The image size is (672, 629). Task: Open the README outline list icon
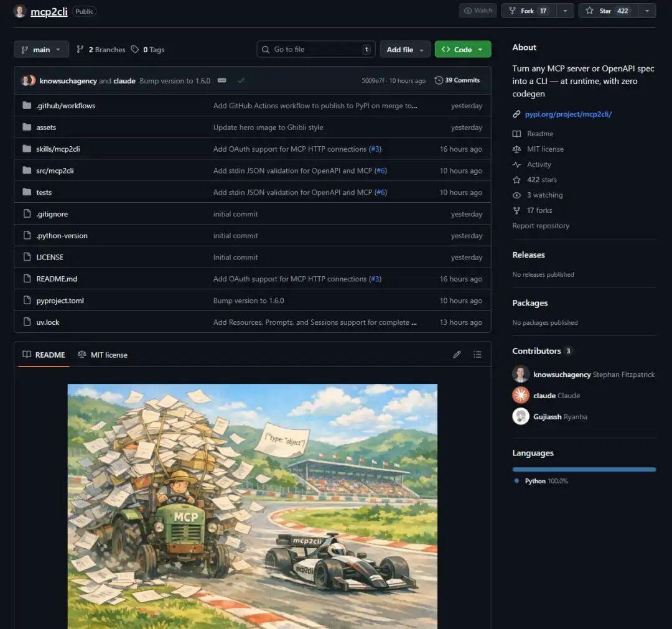point(477,355)
